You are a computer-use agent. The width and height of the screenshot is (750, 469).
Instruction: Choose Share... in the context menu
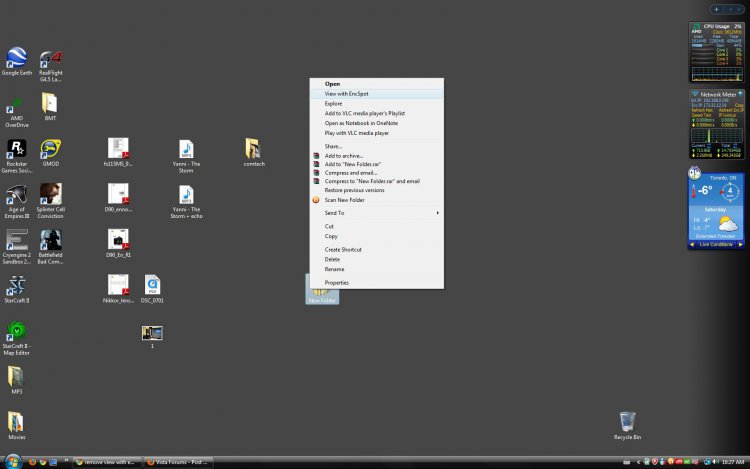click(377, 146)
